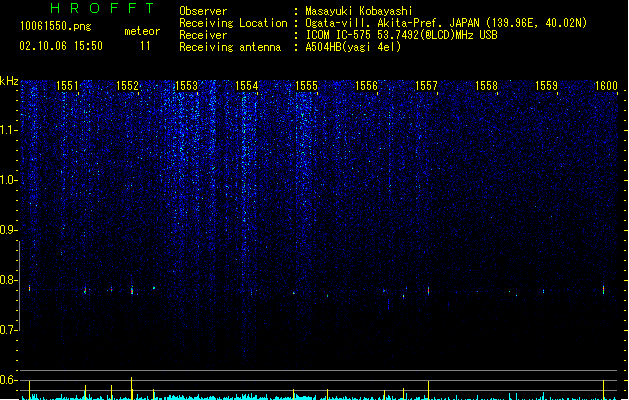The image size is (629, 400).
Task: Click the 1553 time marker
Action: tap(187, 86)
